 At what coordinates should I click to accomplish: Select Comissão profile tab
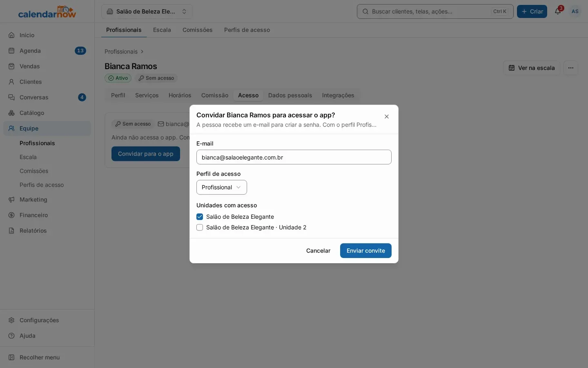click(x=215, y=95)
